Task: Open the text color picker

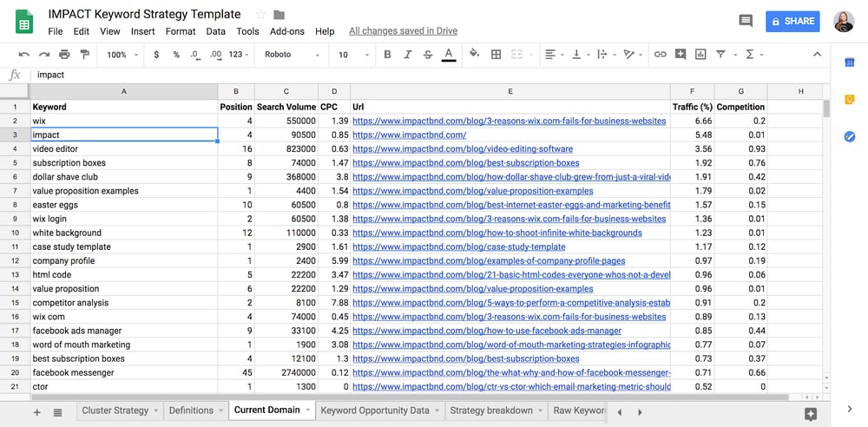Action: pyautogui.click(x=449, y=55)
